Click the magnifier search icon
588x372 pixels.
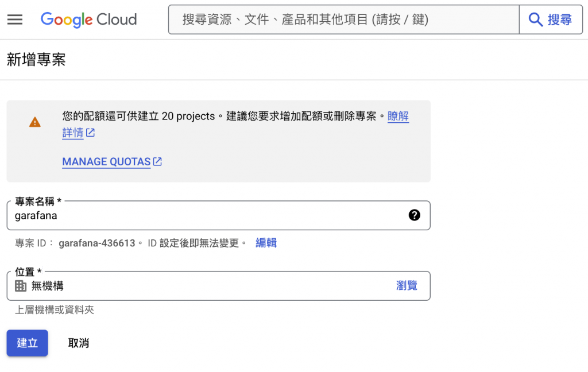pos(536,20)
